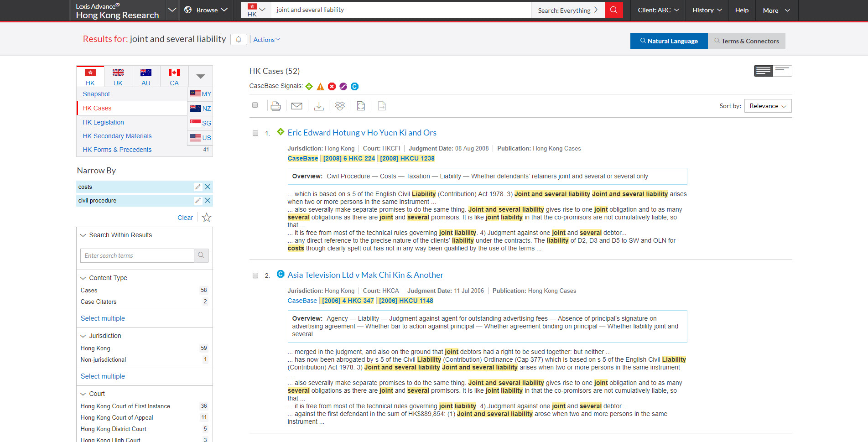Click the green positive CaseBase signal icon

click(309, 86)
